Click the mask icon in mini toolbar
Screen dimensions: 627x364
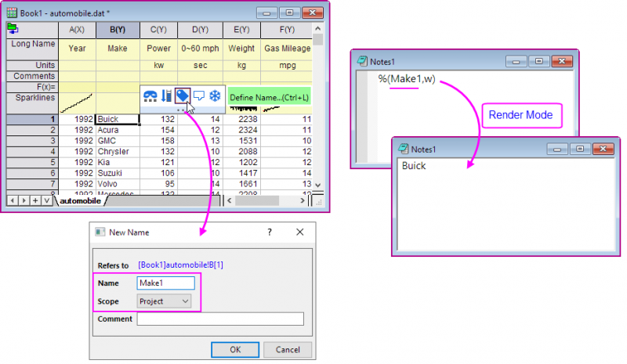(x=149, y=96)
